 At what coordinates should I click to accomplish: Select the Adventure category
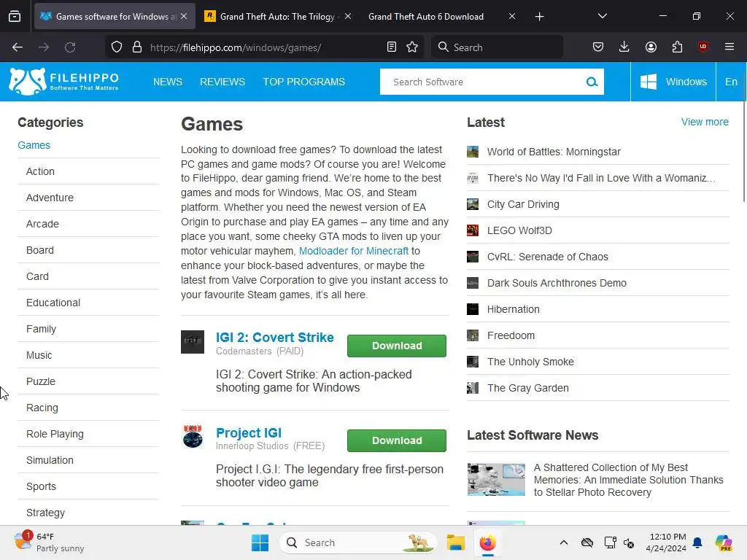click(50, 198)
